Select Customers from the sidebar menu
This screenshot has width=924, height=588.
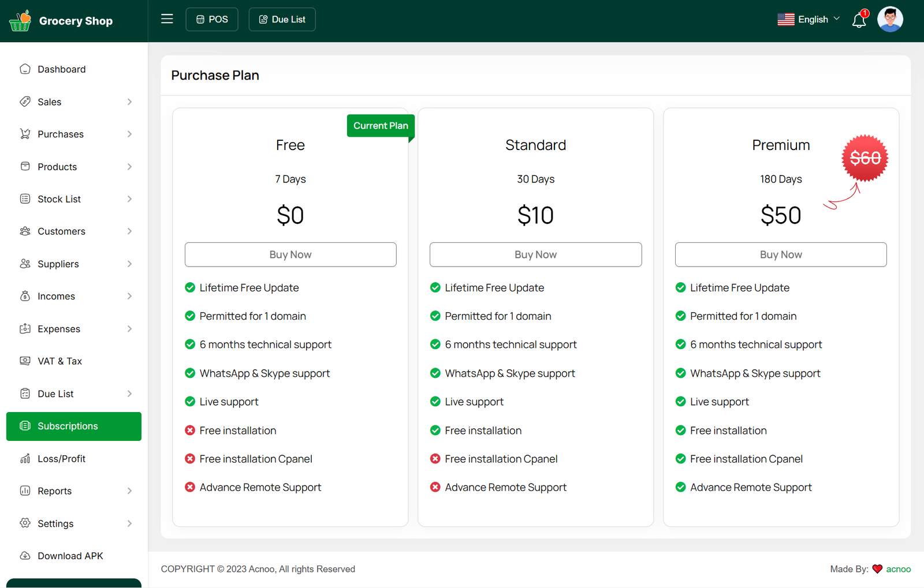click(x=61, y=231)
